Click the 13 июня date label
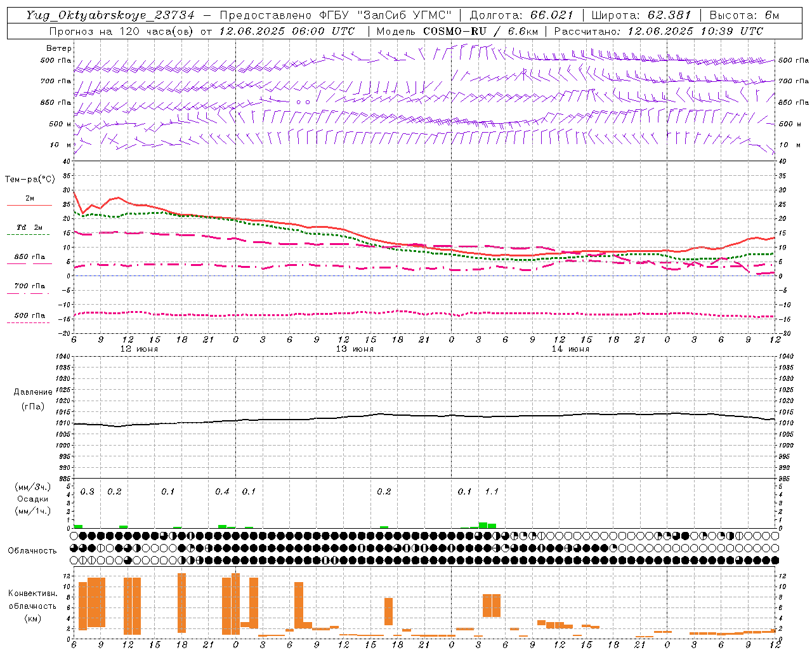Screen dimensions: 812x650 point(355,349)
